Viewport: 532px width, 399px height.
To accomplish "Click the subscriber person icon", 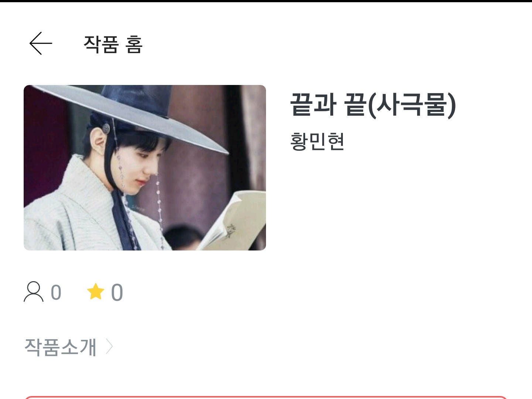I will point(34,292).
